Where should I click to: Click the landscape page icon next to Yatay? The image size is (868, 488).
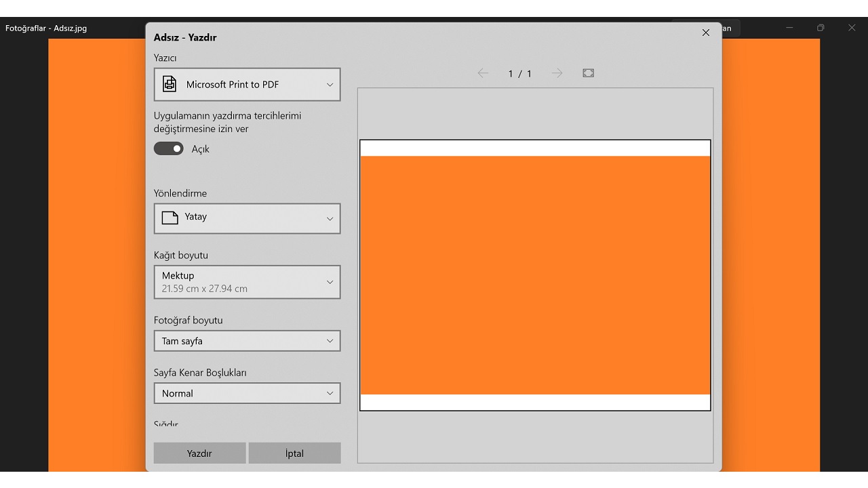(170, 218)
